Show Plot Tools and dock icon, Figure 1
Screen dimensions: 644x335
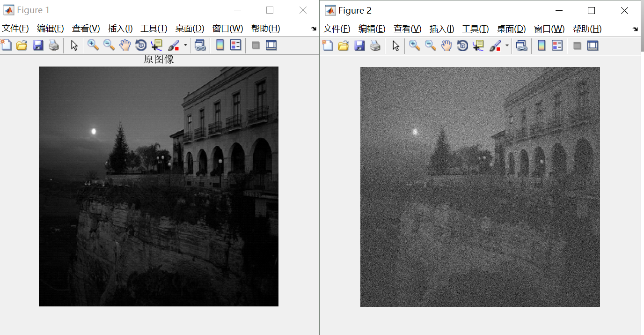[271, 45]
